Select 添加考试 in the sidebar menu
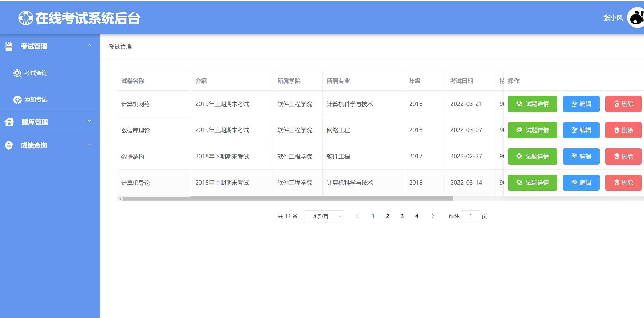The image size is (644, 318). pyautogui.click(x=36, y=100)
